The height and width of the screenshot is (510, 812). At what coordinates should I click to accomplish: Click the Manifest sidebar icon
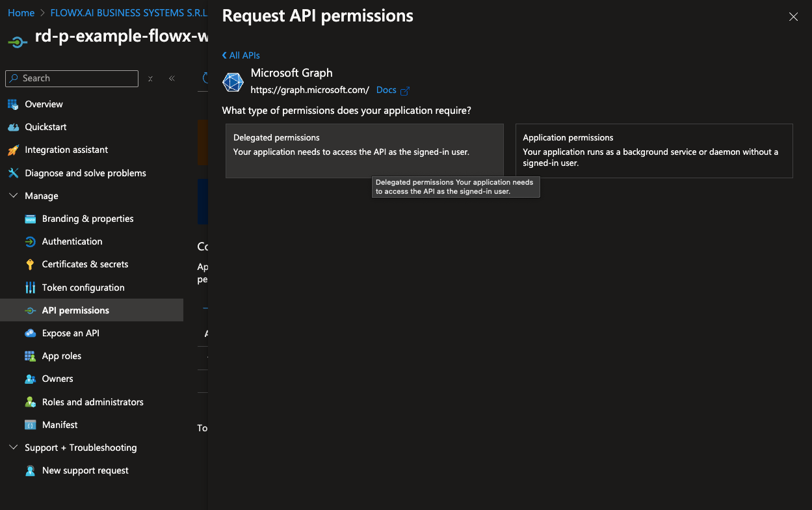(30, 425)
